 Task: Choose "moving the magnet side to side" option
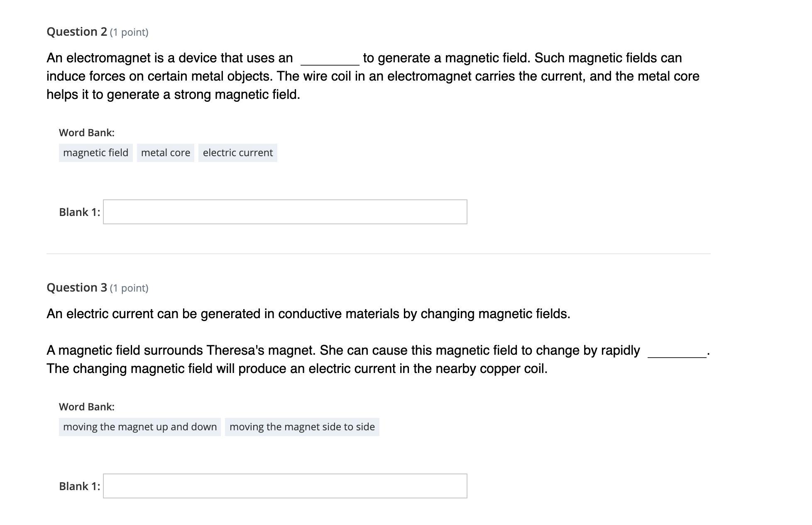point(302,427)
